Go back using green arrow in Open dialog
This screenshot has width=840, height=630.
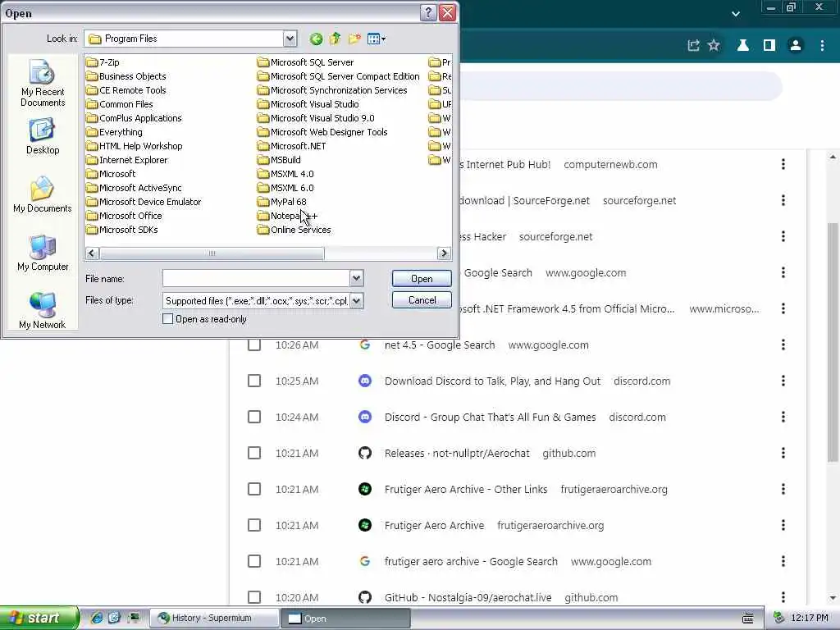316,39
